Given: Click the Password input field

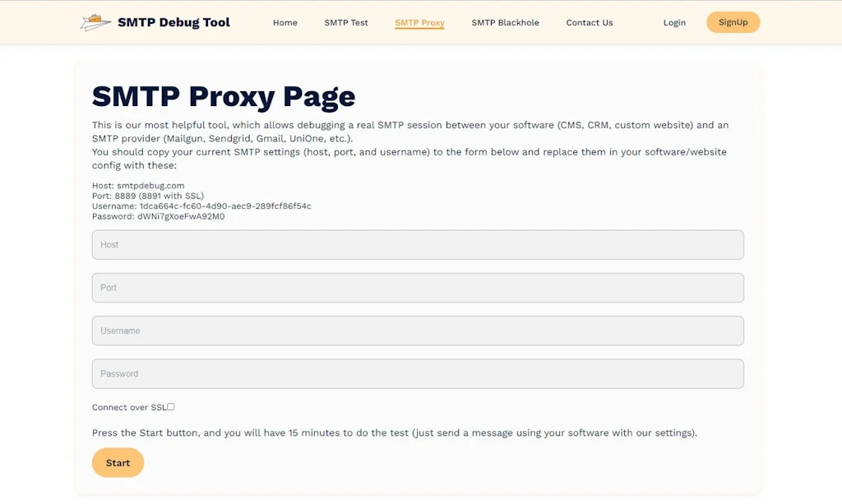Looking at the screenshot, I should (417, 373).
